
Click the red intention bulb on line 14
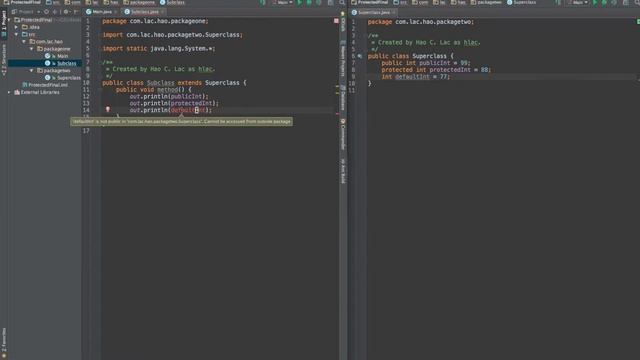tap(108, 109)
